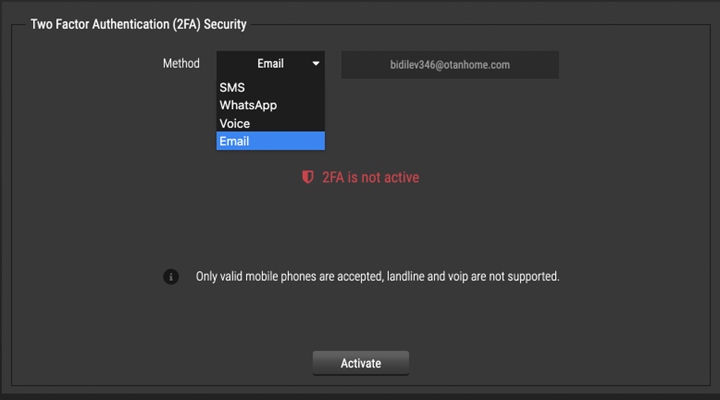Click the valid mobile phones notice text
Screen dimensions: 720x400
tap(377, 276)
